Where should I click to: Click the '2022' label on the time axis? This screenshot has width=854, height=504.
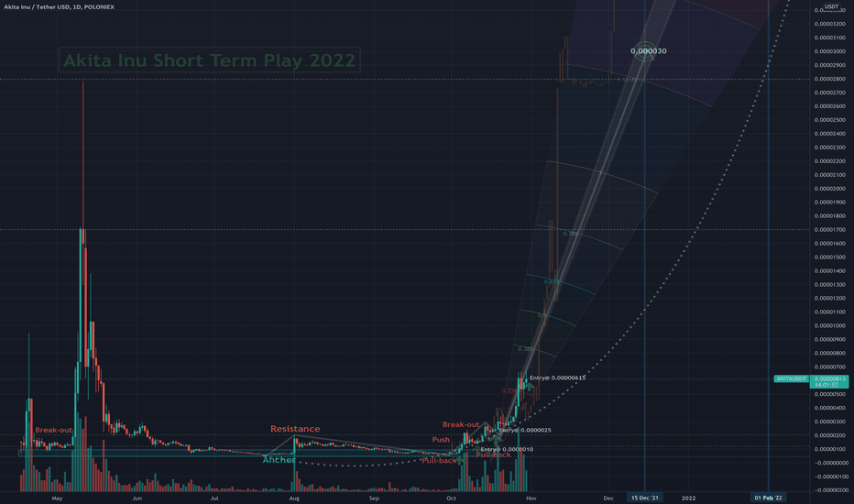[x=688, y=498]
